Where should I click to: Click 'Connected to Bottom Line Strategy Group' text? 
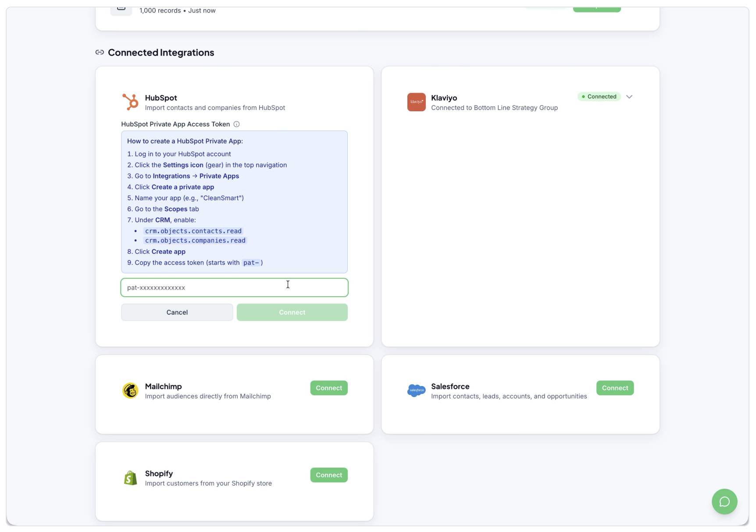coord(494,108)
